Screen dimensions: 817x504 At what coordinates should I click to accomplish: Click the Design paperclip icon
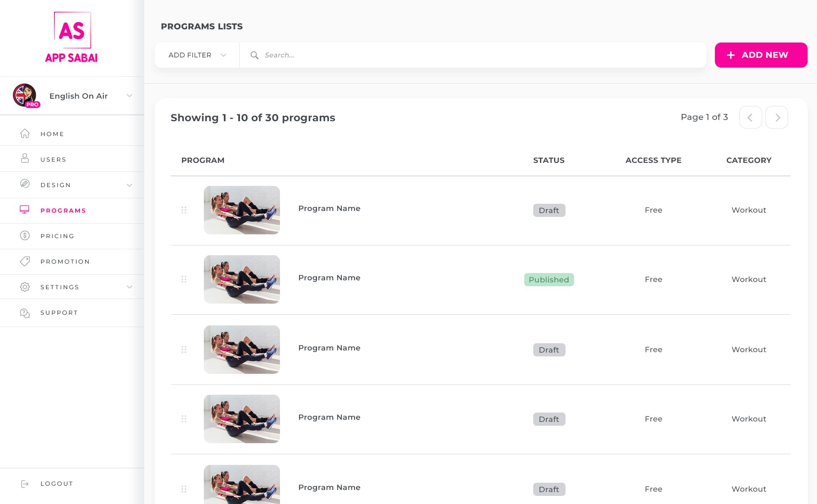25,184
